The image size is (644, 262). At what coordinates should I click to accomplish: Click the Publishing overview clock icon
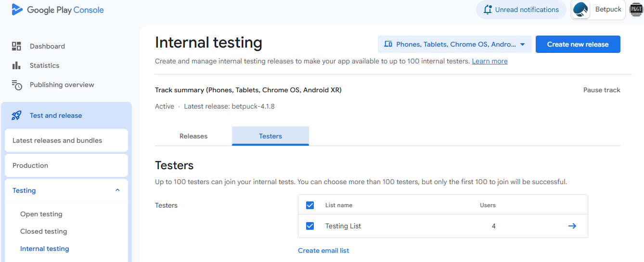pyautogui.click(x=17, y=85)
